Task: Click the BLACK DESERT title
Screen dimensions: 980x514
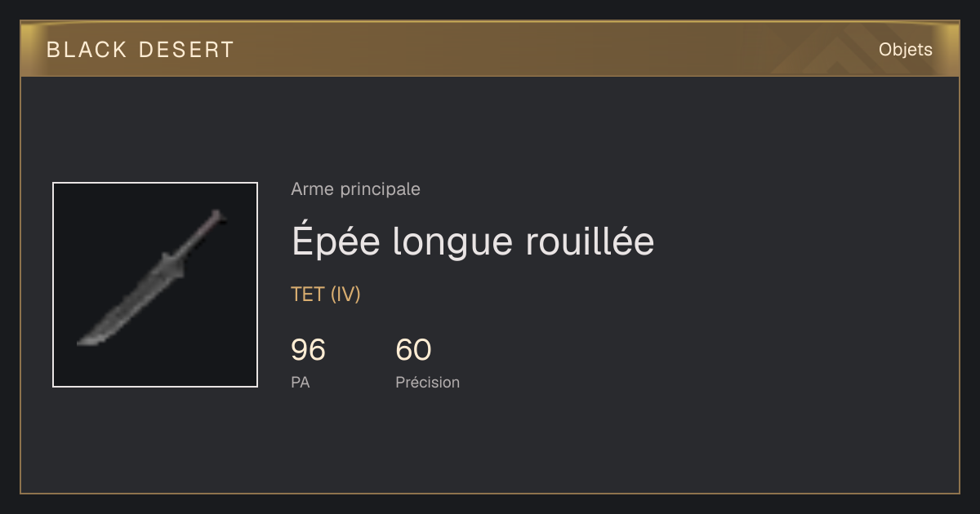Action: [140, 50]
